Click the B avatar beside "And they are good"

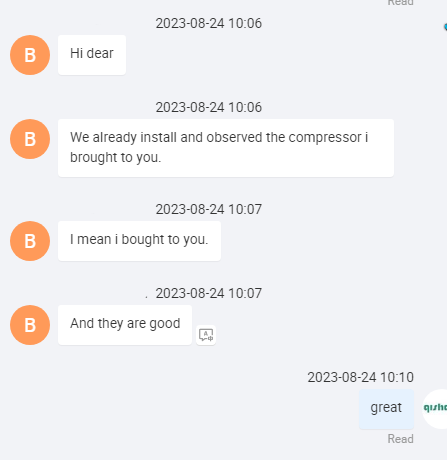30,325
